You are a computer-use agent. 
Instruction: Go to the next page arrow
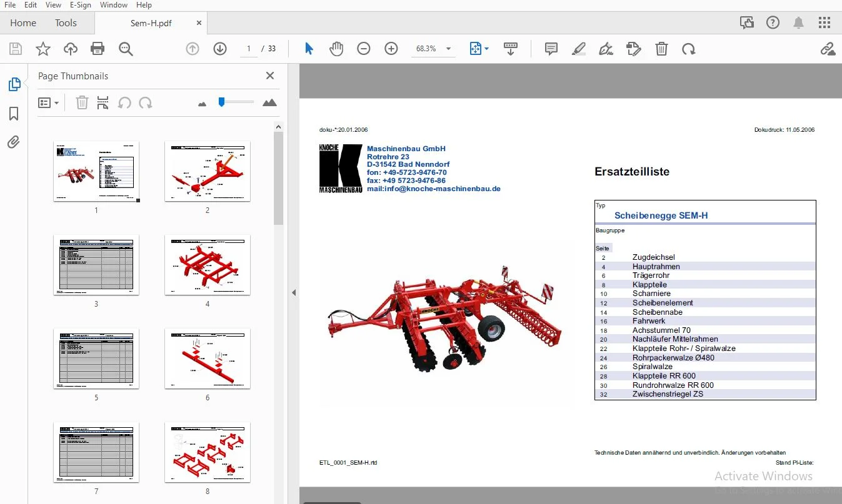click(x=220, y=49)
